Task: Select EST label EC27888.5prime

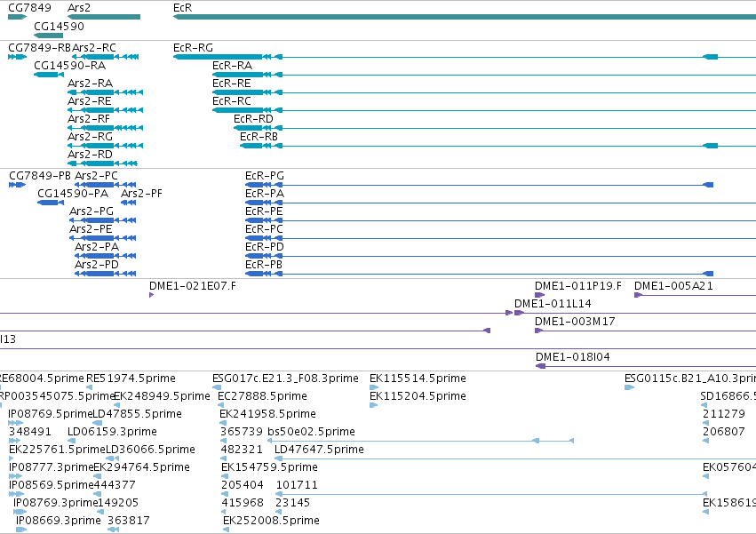Action: pos(262,397)
